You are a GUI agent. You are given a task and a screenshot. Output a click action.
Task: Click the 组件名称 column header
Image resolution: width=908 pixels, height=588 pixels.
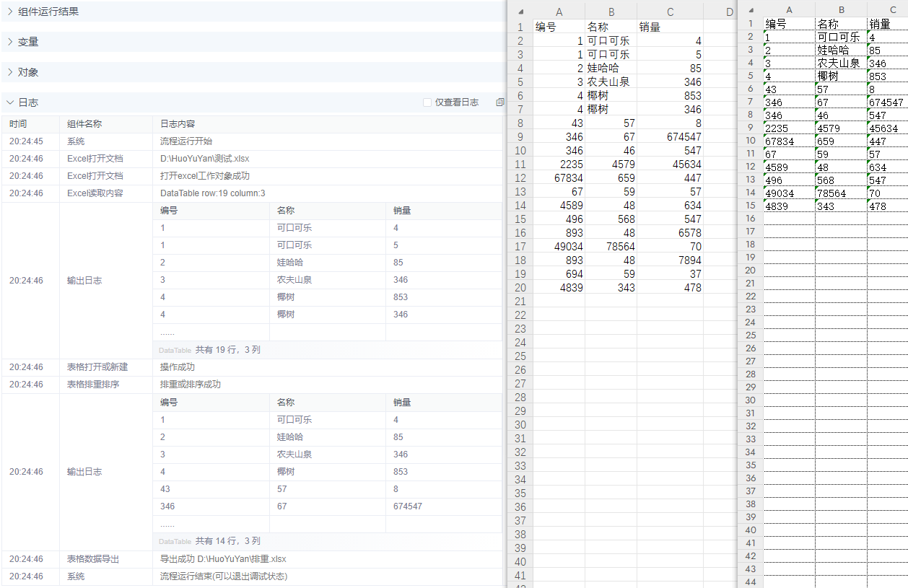tap(84, 124)
